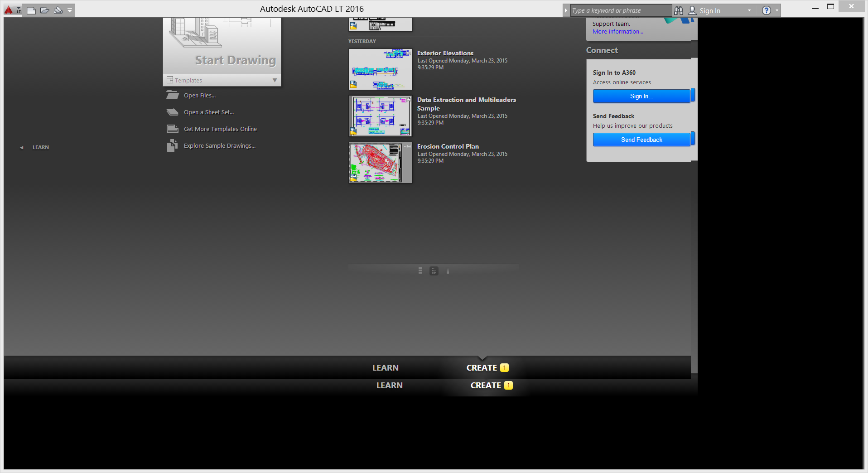
Task: Click the left-edge LEARN label
Action: click(x=41, y=147)
